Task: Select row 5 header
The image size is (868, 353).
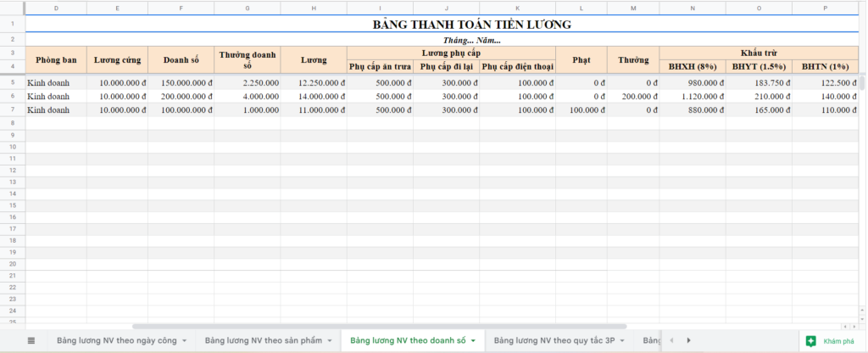Action: [13, 82]
